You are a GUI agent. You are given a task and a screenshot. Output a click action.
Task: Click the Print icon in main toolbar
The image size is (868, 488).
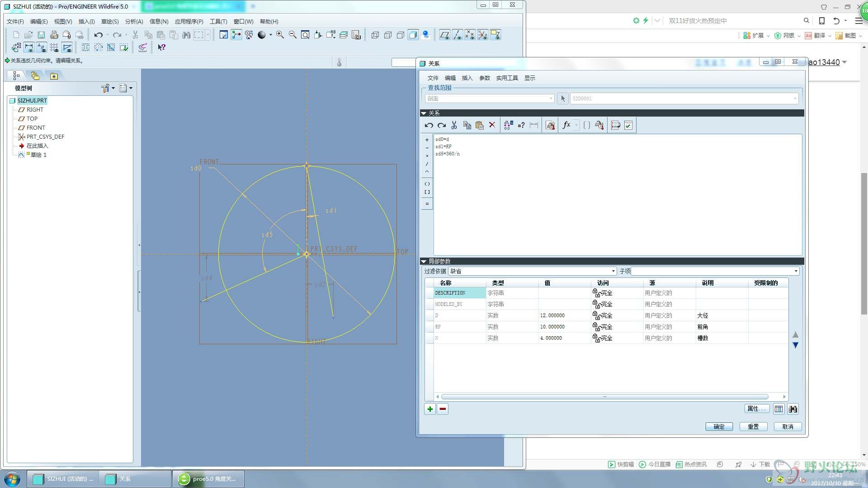[54, 35]
